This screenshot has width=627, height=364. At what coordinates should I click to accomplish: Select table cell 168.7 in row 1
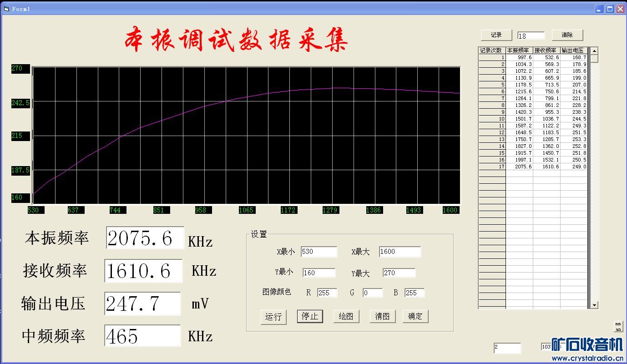(574, 58)
